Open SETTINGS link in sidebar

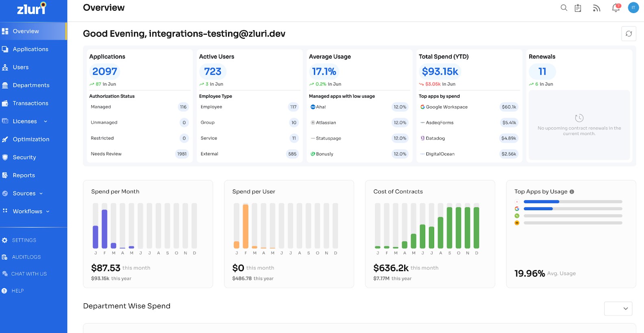pyautogui.click(x=24, y=240)
